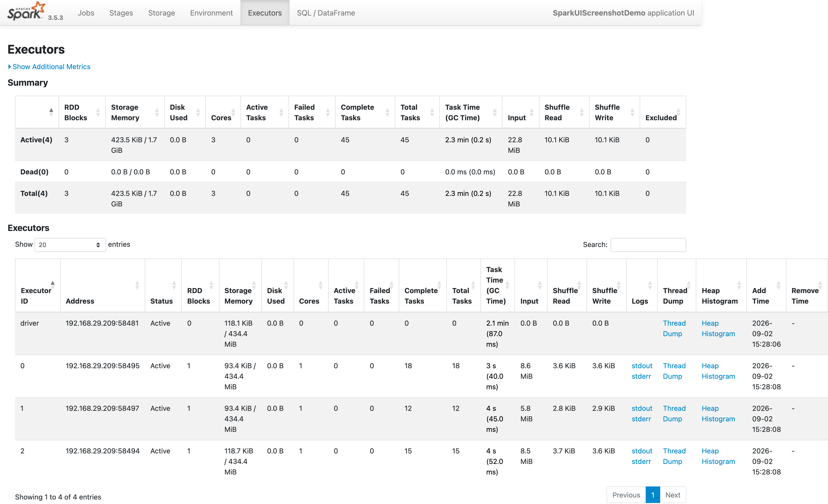Viewport: 828px width, 504px height.
Task: Sort executors table by Shuffle Read
Action: [x=567, y=286]
